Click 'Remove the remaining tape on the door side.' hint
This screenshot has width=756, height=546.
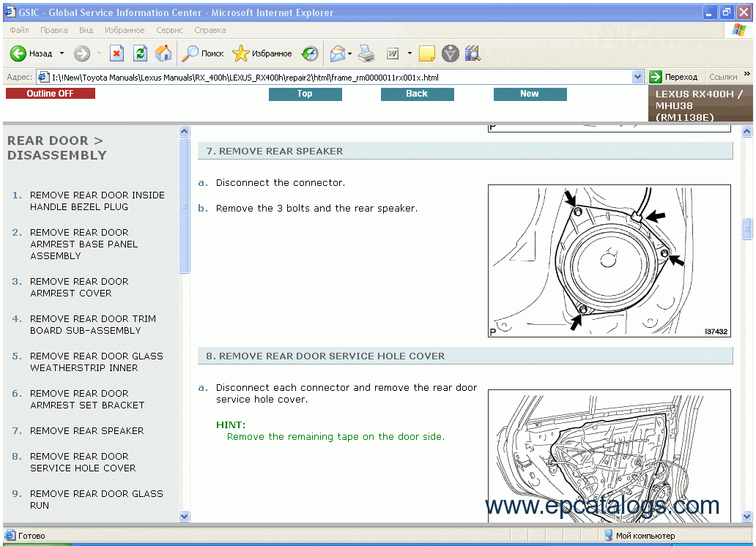[336, 437]
